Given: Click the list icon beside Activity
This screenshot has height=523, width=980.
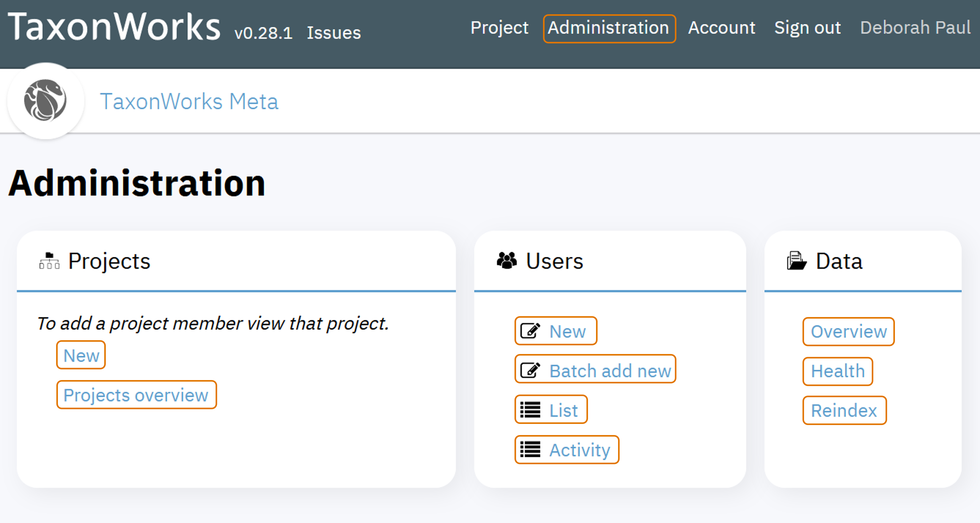Looking at the screenshot, I should coord(530,450).
